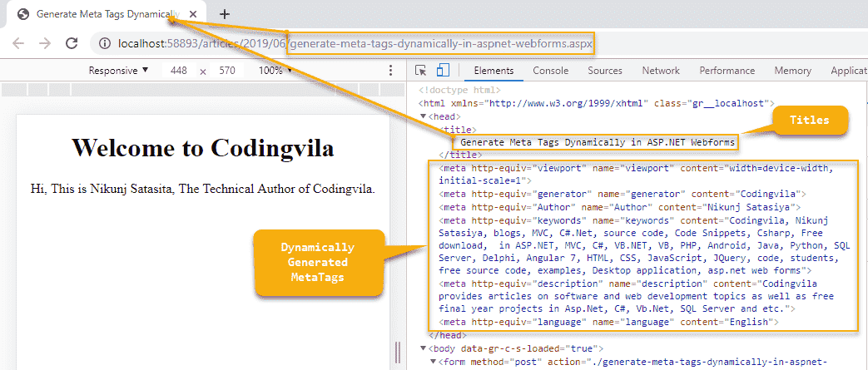868x370 pixels.
Task: Collapse the body data-gr-c-s-loaded node
Action: pos(424,348)
